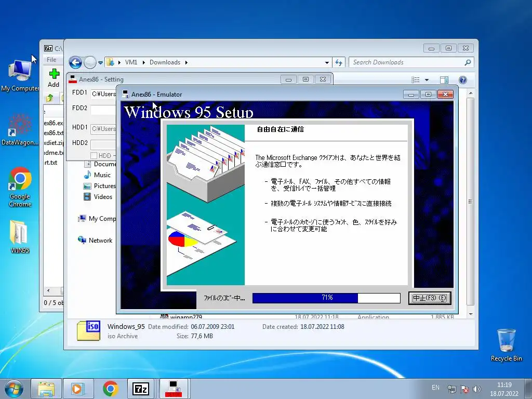The height and width of the screenshot is (399, 532).
Task: Select Pictures in Explorer navigation pane
Action: pos(99,186)
